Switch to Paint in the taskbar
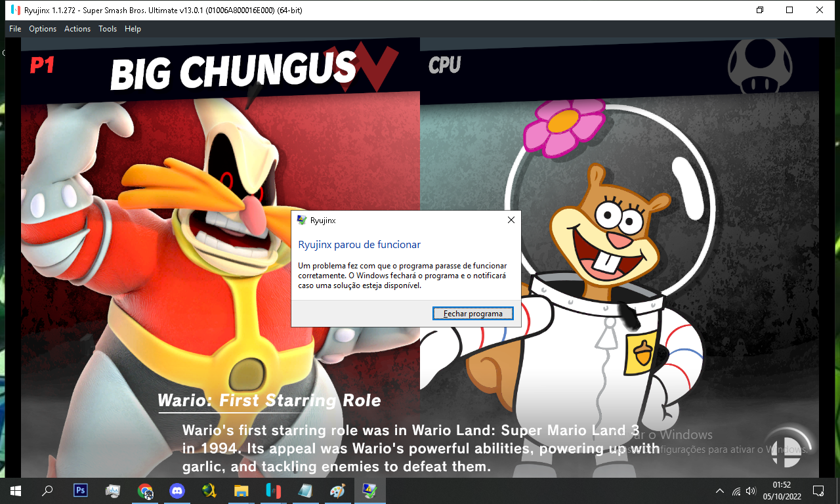The height and width of the screenshot is (504, 840). point(337,491)
